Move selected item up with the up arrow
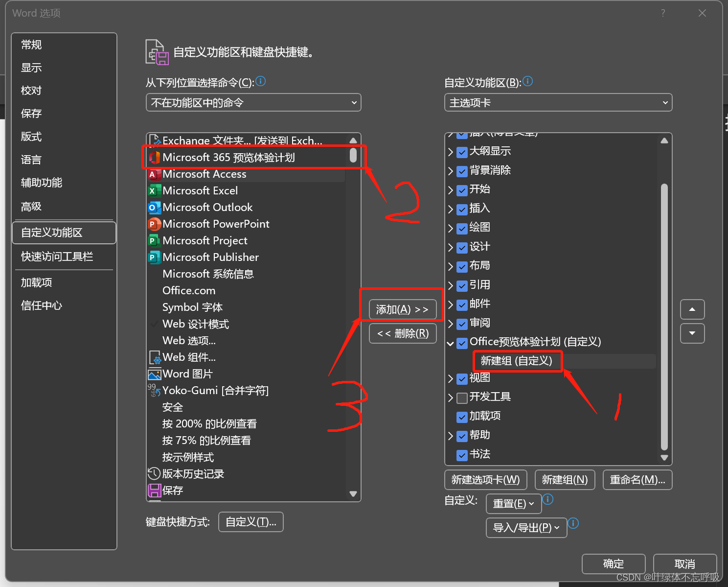Viewport: 728px width, 587px height. (x=692, y=309)
